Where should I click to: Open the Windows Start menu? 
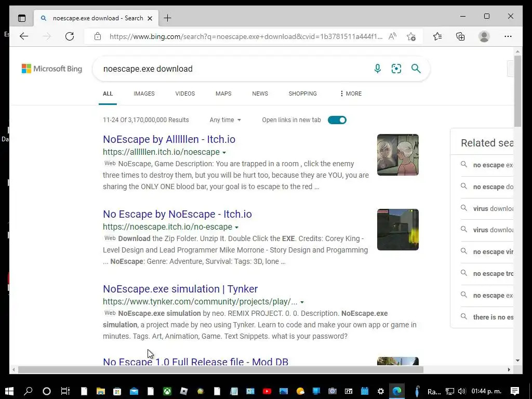pyautogui.click(x=9, y=391)
